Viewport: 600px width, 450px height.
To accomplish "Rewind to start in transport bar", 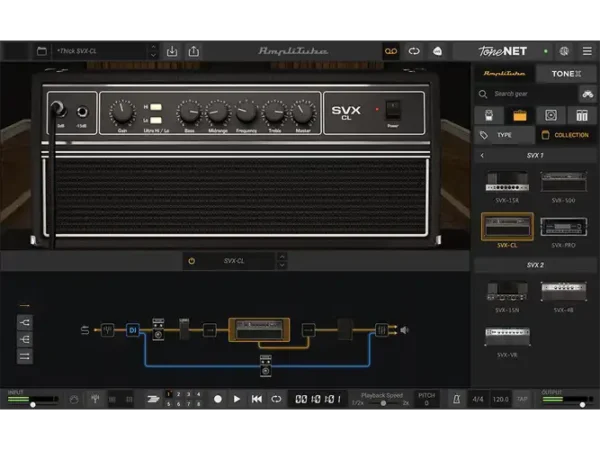I will point(257,399).
